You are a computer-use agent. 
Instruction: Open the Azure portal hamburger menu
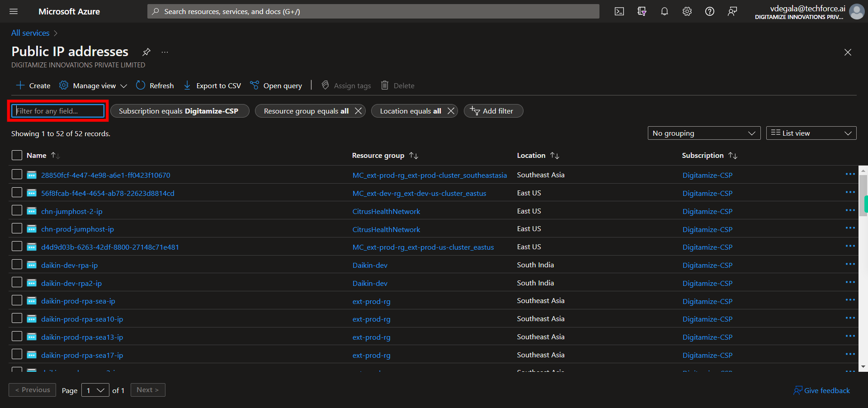pyautogui.click(x=14, y=11)
